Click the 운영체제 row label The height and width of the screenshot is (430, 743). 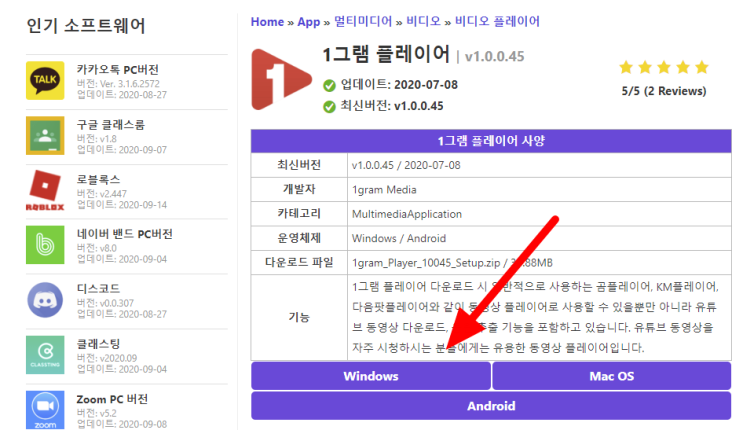tap(299, 238)
